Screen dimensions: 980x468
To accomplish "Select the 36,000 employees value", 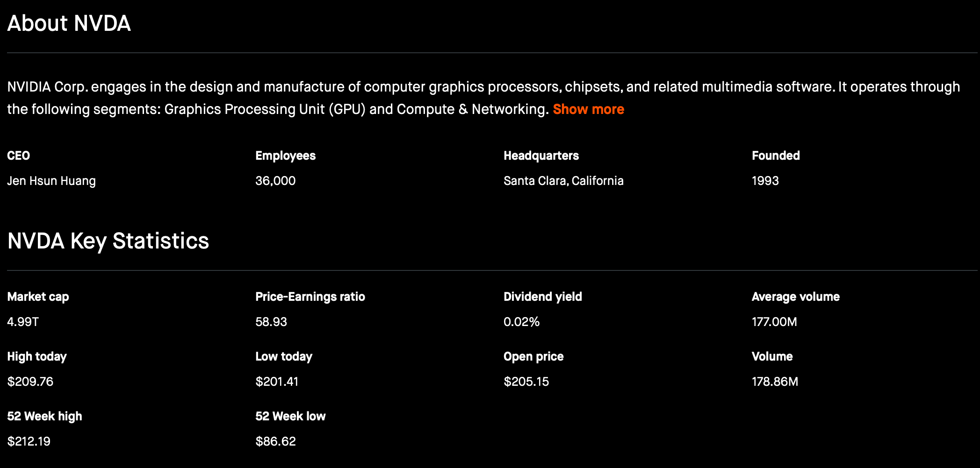I will [x=275, y=181].
